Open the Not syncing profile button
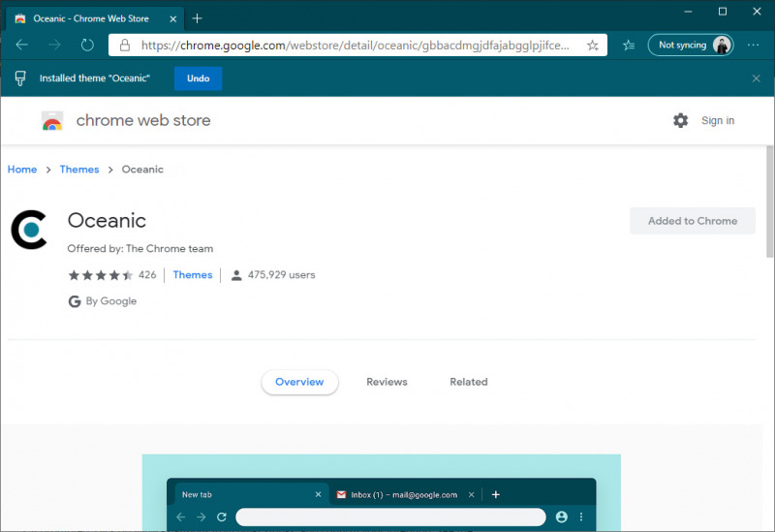This screenshot has width=775, height=532. click(x=690, y=45)
